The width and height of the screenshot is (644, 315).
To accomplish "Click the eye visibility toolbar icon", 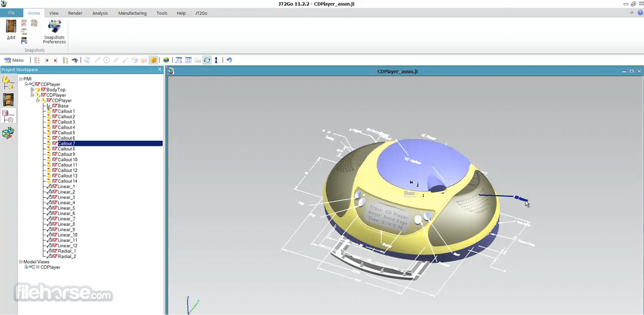I will 75,60.
